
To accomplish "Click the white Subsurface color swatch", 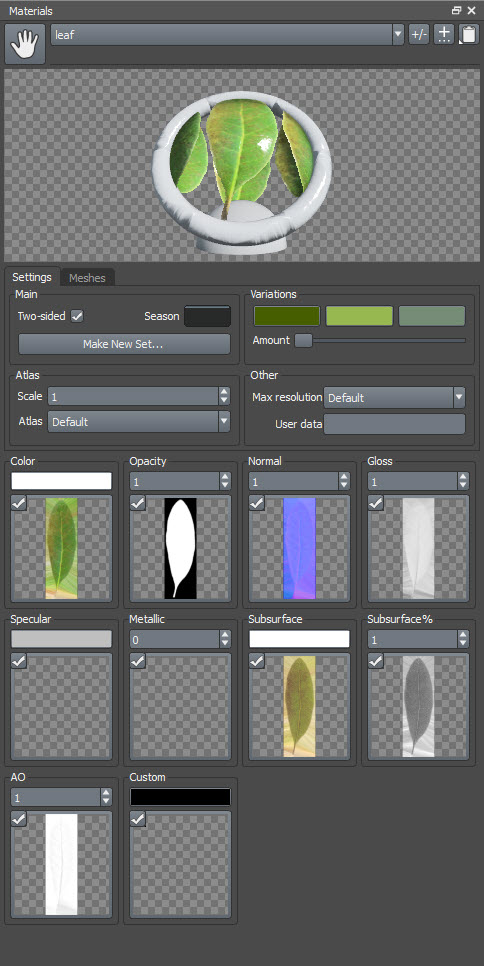I will [299, 639].
